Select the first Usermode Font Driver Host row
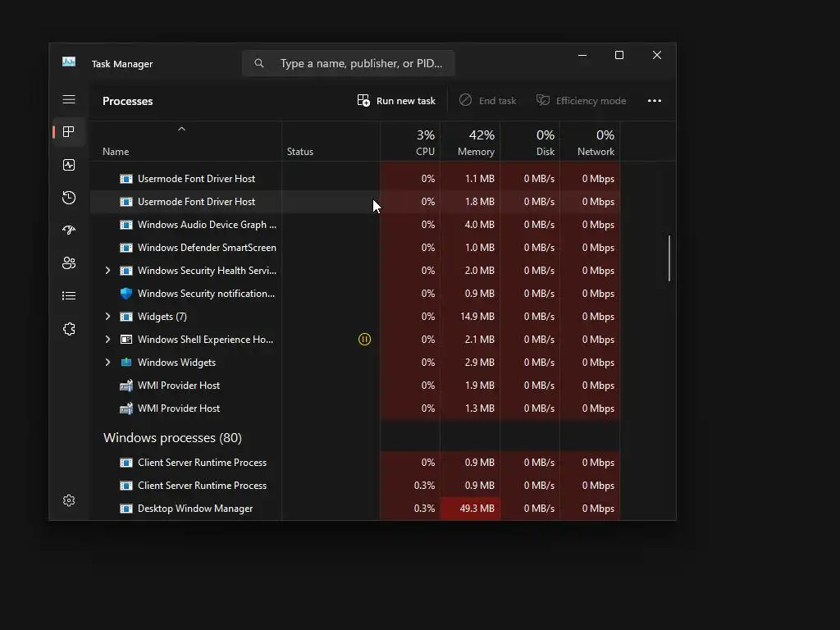Image resolution: width=840 pixels, height=630 pixels. (355, 178)
